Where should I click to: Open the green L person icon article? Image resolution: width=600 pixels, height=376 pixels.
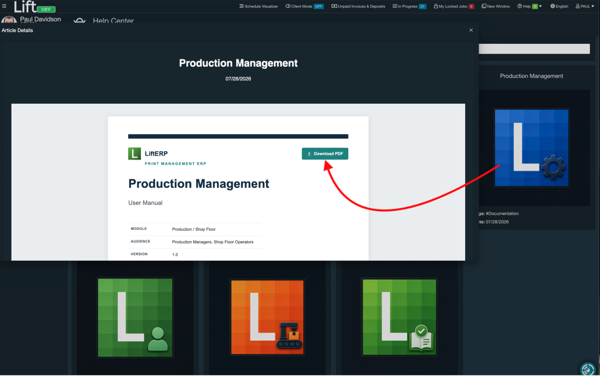[135, 318]
